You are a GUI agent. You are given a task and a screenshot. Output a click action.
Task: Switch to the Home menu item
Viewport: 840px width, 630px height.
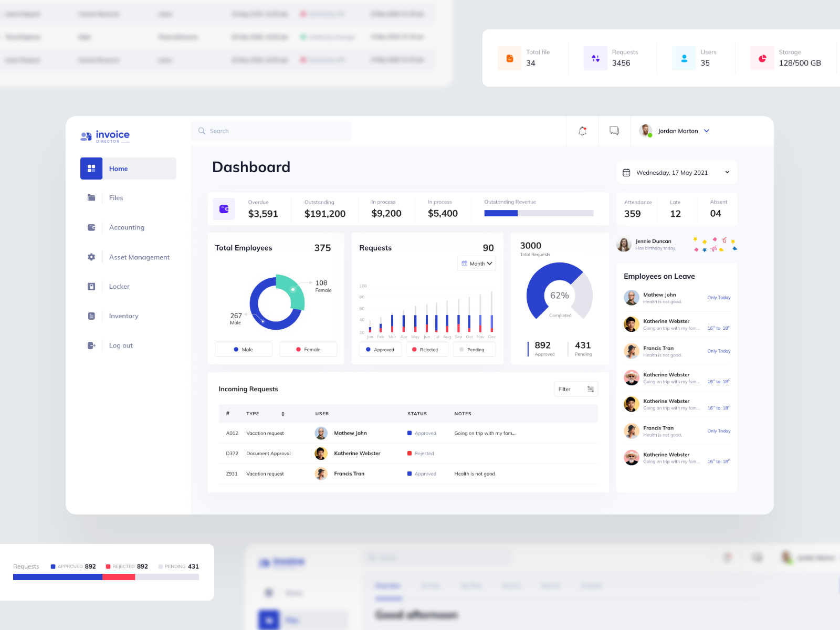point(118,169)
